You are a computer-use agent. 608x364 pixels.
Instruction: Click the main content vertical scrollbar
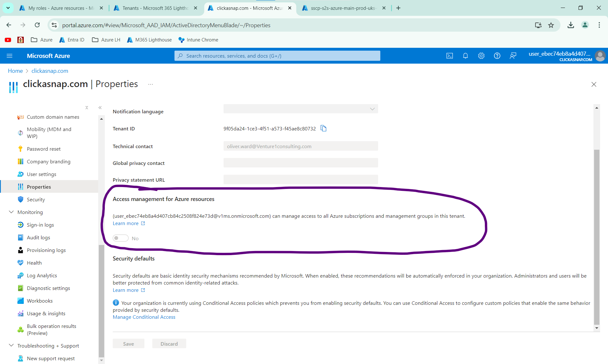[597, 237]
